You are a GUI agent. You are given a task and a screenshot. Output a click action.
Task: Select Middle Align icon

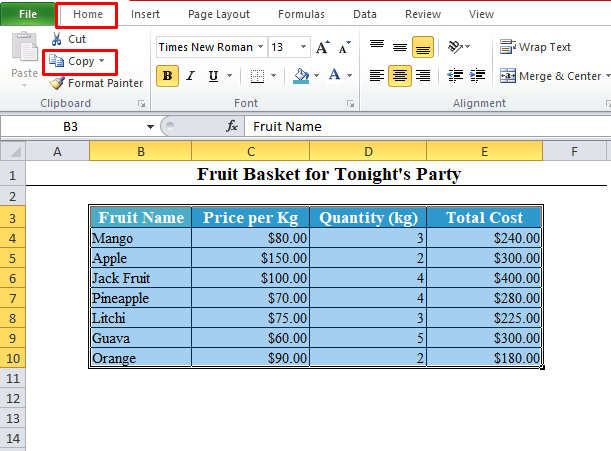(400, 47)
